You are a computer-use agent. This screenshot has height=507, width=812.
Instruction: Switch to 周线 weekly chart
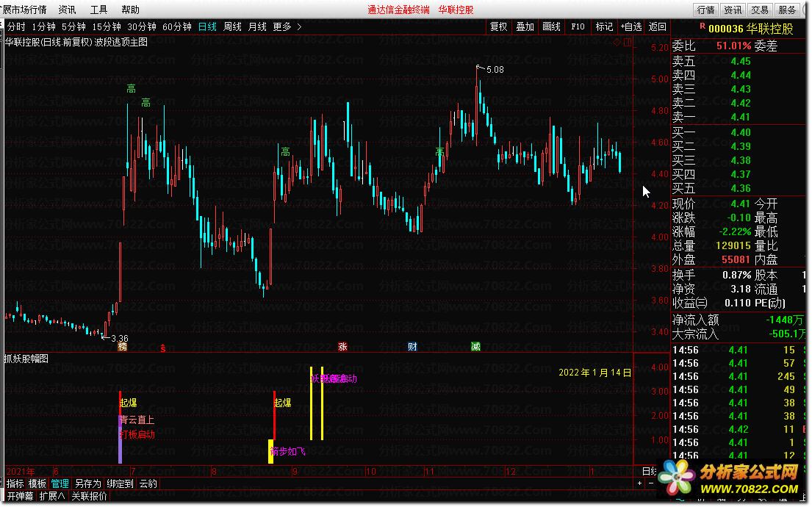tap(232, 26)
